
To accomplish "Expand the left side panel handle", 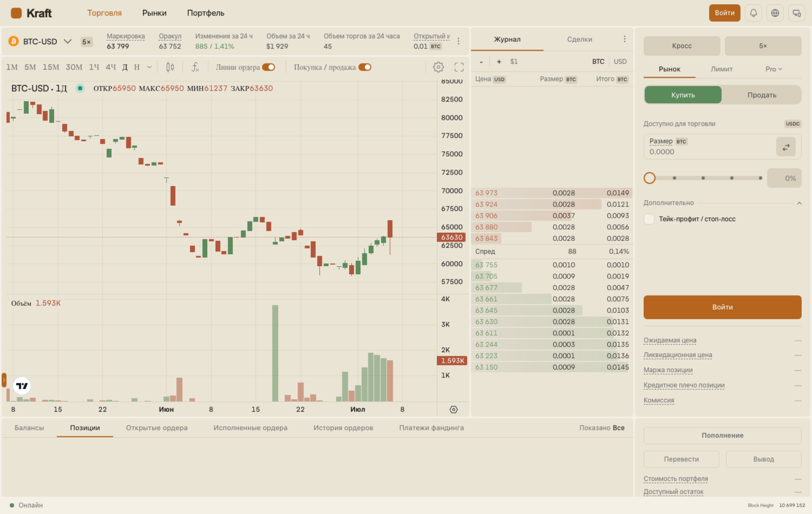I will [4, 380].
